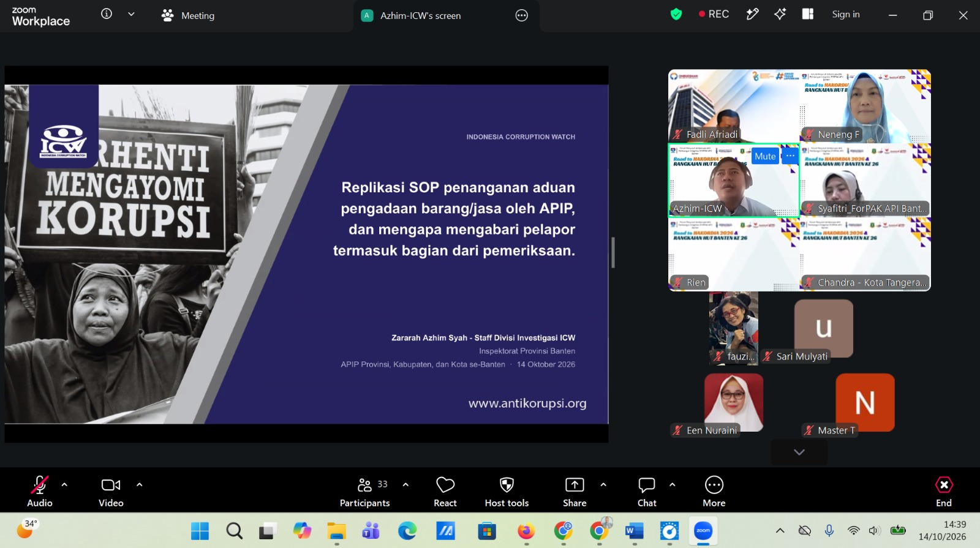Show hidden system tray icons
Viewport: 980px width, 548px height.
(780, 530)
